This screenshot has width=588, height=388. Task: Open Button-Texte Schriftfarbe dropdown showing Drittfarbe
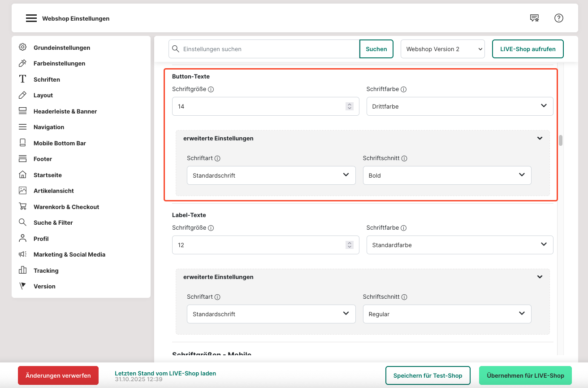coord(459,106)
